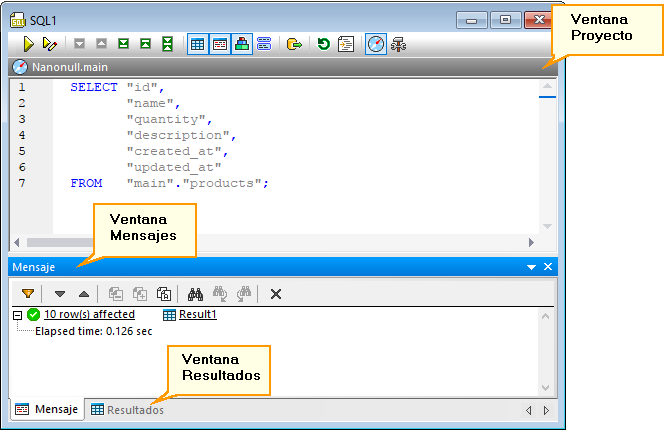This screenshot has width=664, height=432.
Task: Click the execute-for-data-editing icon
Action: tap(50, 44)
